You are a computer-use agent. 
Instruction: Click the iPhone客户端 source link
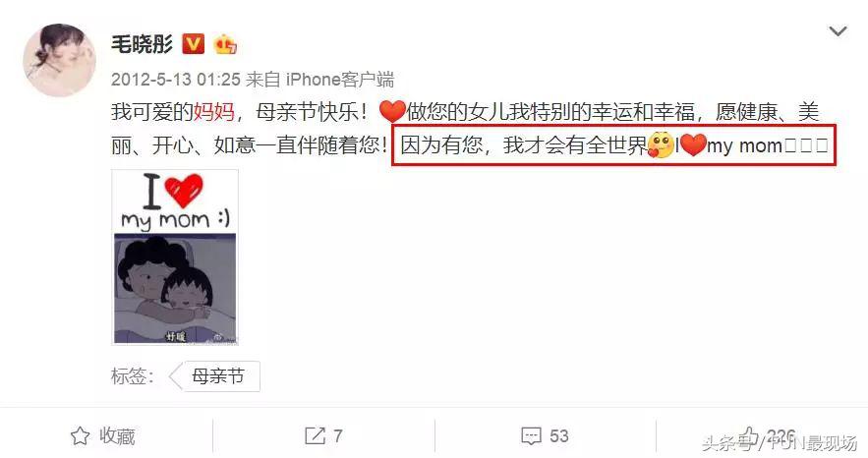click(340, 80)
